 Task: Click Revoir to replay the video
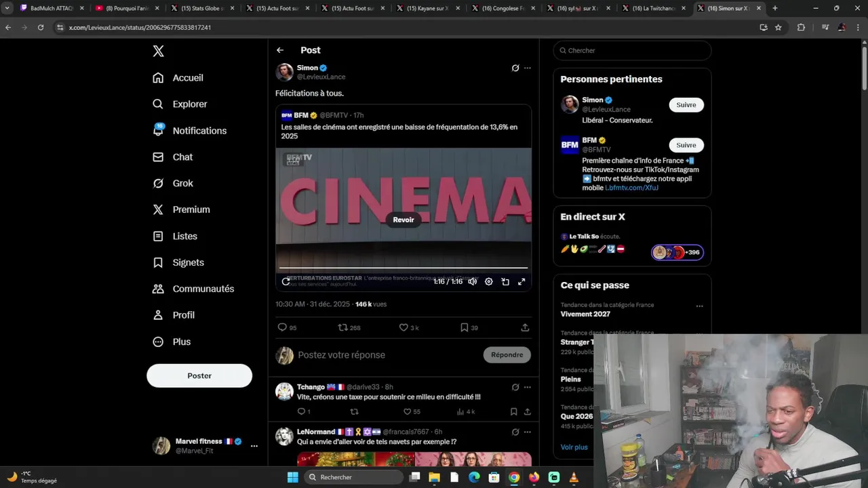point(403,220)
